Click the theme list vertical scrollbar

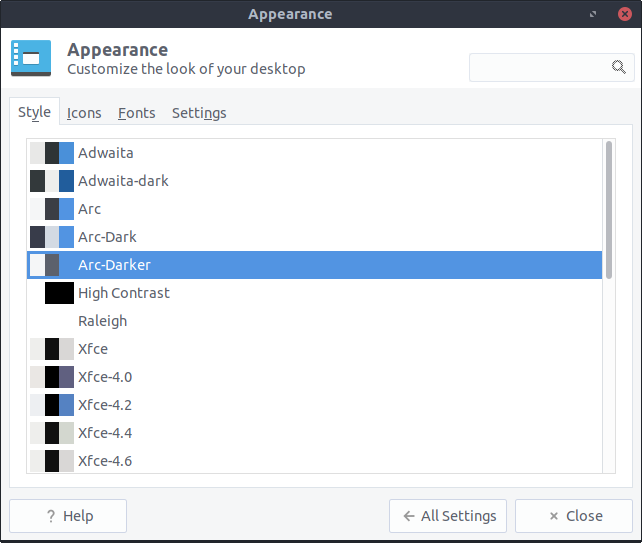click(x=609, y=200)
